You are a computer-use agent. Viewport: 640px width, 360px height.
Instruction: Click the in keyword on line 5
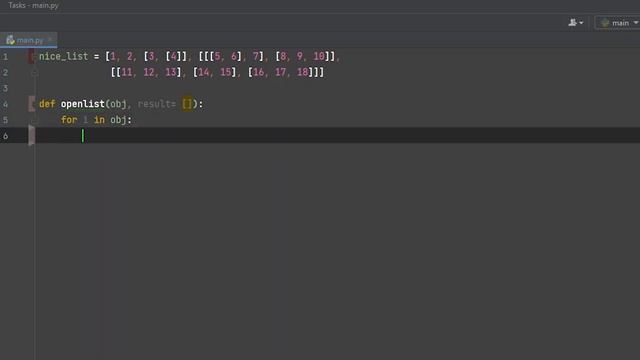click(x=99, y=120)
